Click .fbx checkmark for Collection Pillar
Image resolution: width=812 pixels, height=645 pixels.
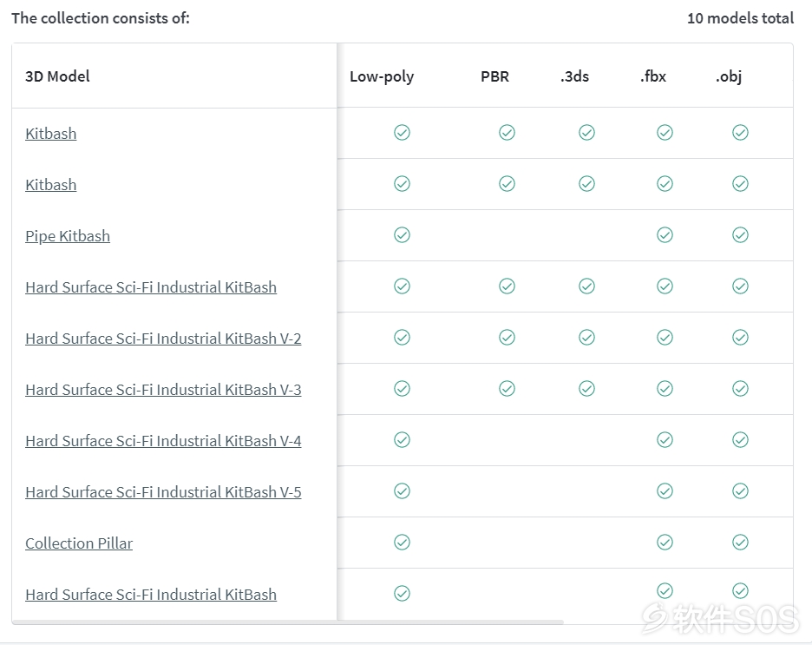[x=665, y=543]
